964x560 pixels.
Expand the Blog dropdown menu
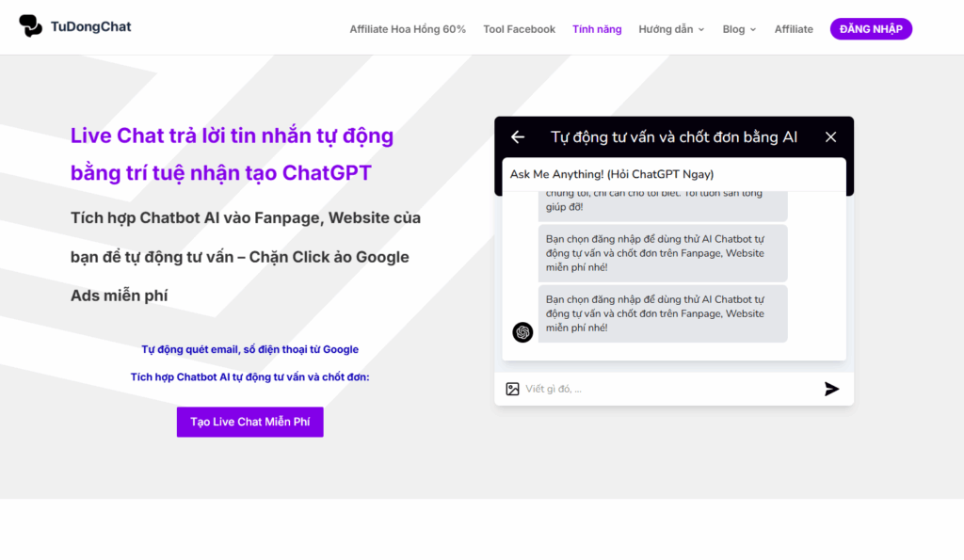pyautogui.click(x=739, y=29)
